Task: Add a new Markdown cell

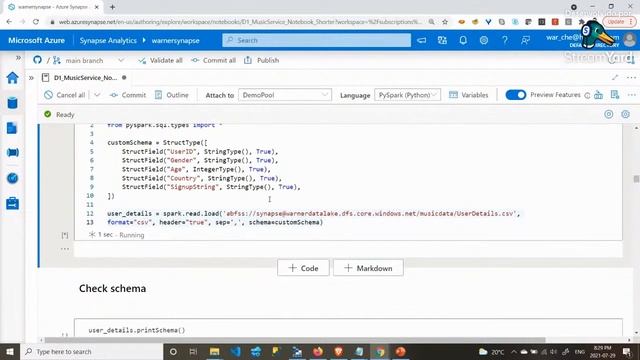Action: (368, 268)
